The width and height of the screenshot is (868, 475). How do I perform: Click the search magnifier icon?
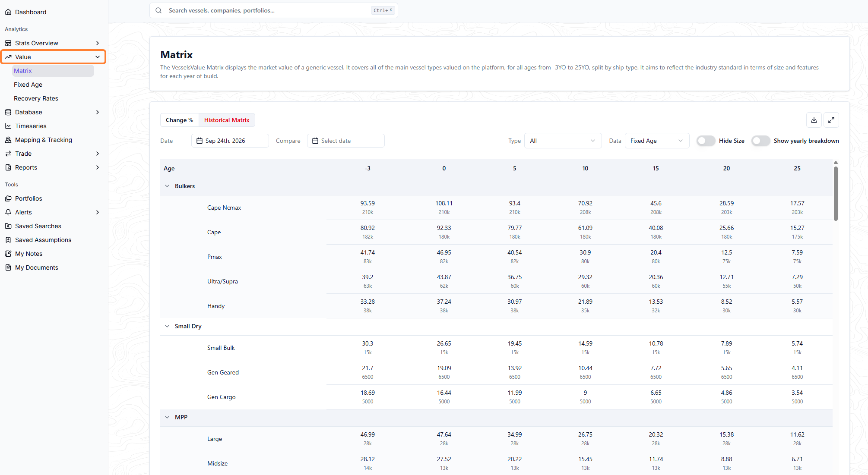[158, 10]
